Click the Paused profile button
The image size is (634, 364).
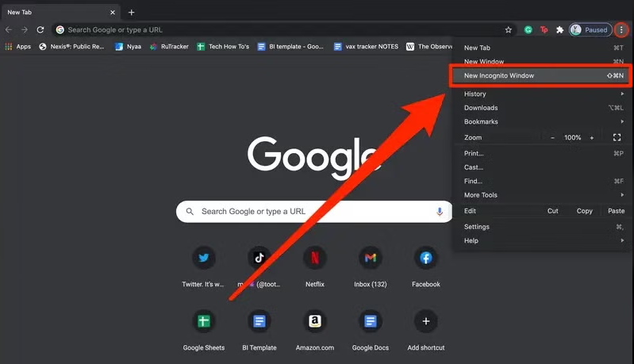coord(590,29)
